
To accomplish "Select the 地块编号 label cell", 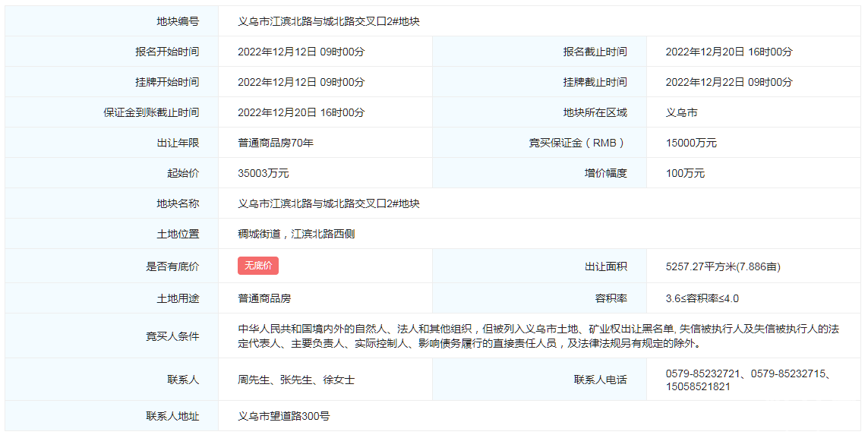I will 178,21.
